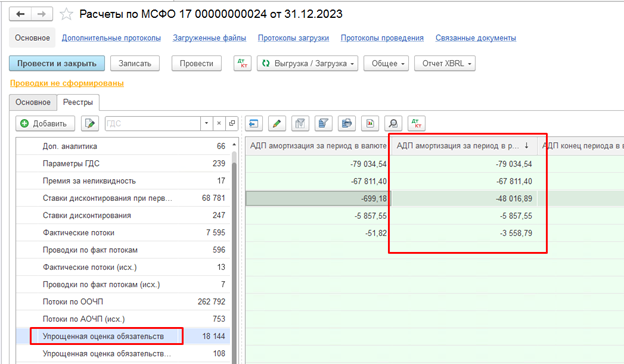Image resolution: width=624 pixels, height=364 pixels.
Task: Open Дт/Кт postings icon in top toolbar
Action: pos(242,63)
